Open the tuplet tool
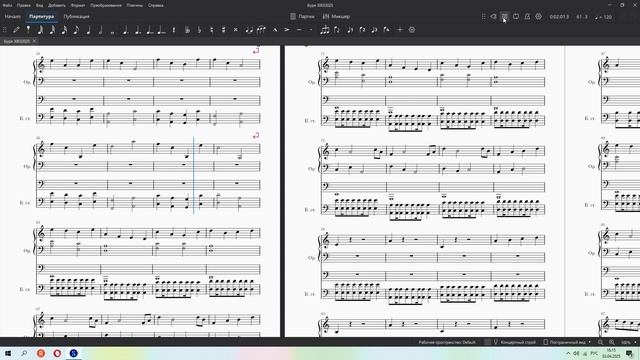 pos(325,29)
